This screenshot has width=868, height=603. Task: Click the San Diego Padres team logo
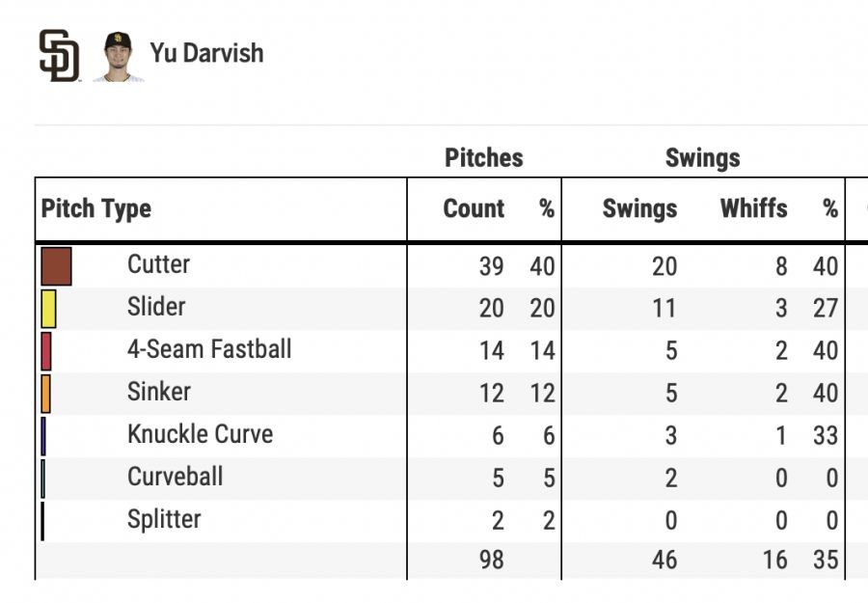[59, 55]
